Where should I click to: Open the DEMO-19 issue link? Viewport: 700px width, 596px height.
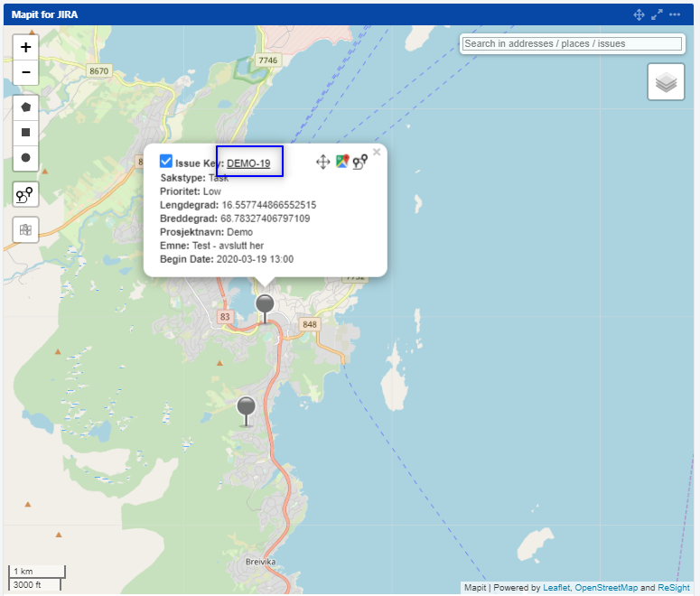248,163
